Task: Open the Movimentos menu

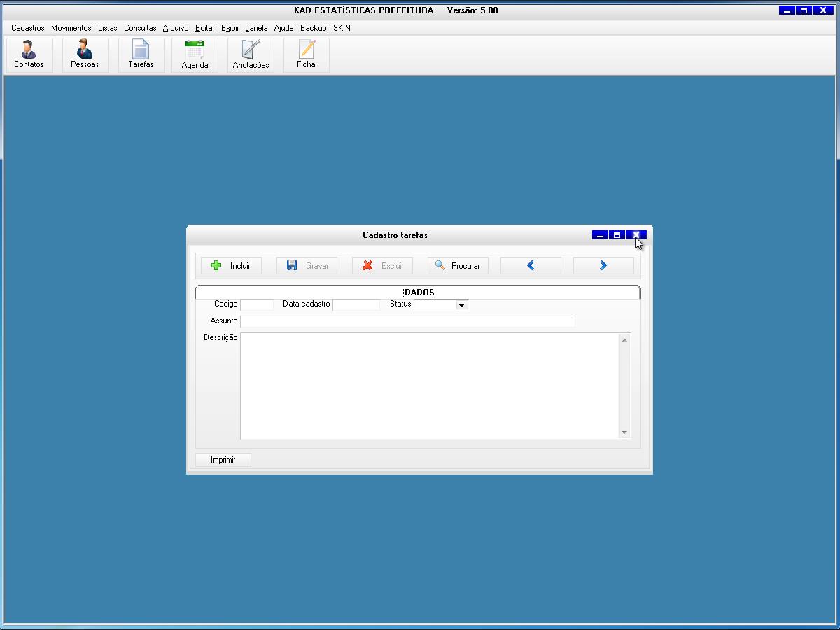Action: [x=71, y=28]
